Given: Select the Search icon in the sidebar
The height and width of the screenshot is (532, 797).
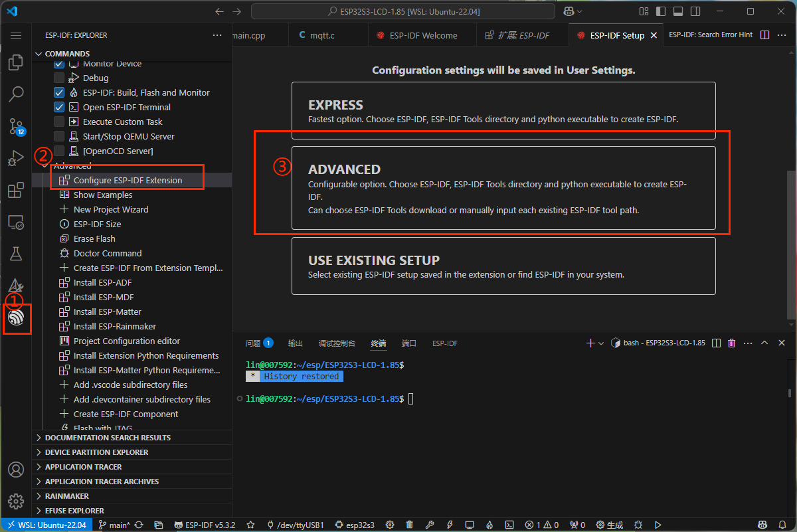Looking at the screenshot, I should 16,94.
